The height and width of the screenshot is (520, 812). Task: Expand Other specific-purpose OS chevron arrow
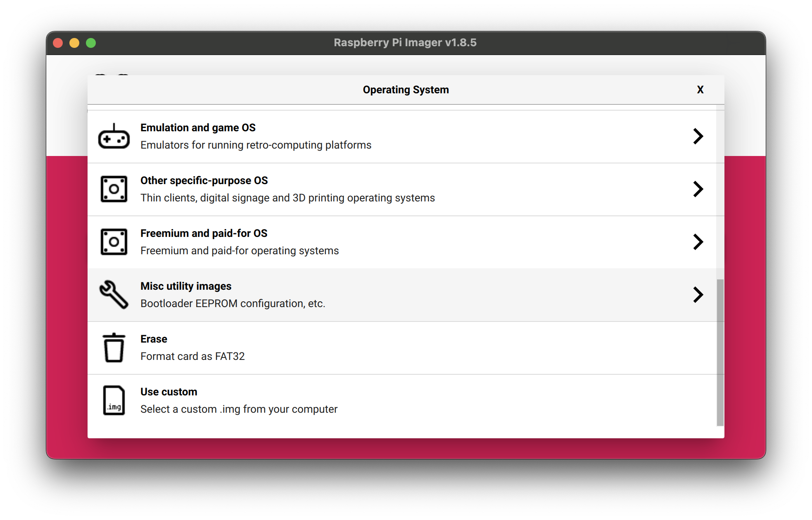click(x=698, y=189)
